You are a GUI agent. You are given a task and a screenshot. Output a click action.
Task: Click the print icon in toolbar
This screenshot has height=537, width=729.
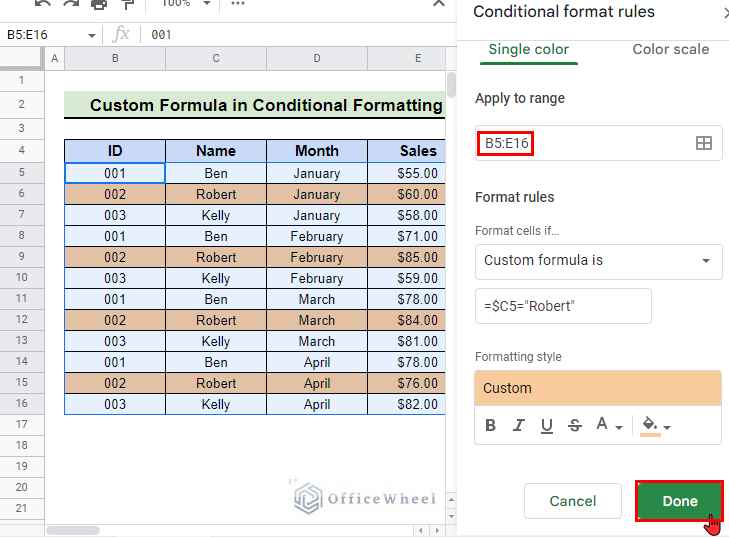98,4
